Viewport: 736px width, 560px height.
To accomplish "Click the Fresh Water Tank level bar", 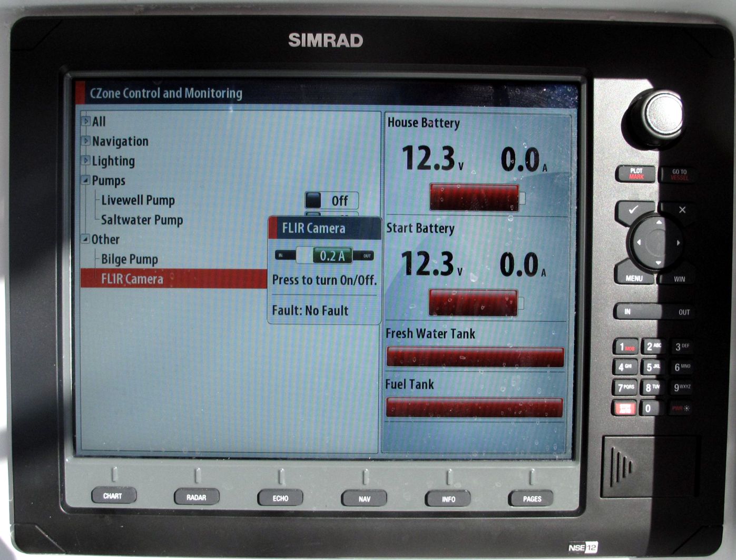I will 475,357.
